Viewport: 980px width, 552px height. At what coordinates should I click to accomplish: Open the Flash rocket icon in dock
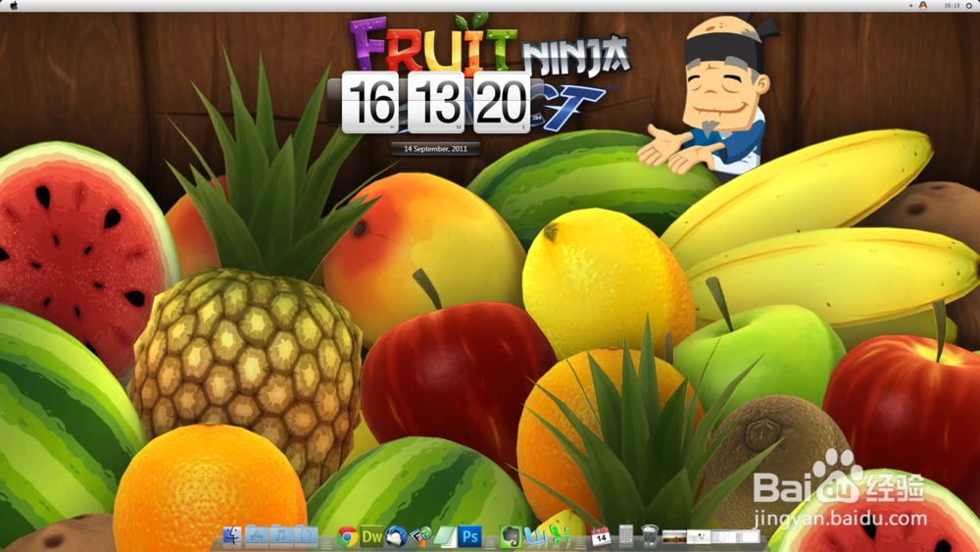point(420,536)
